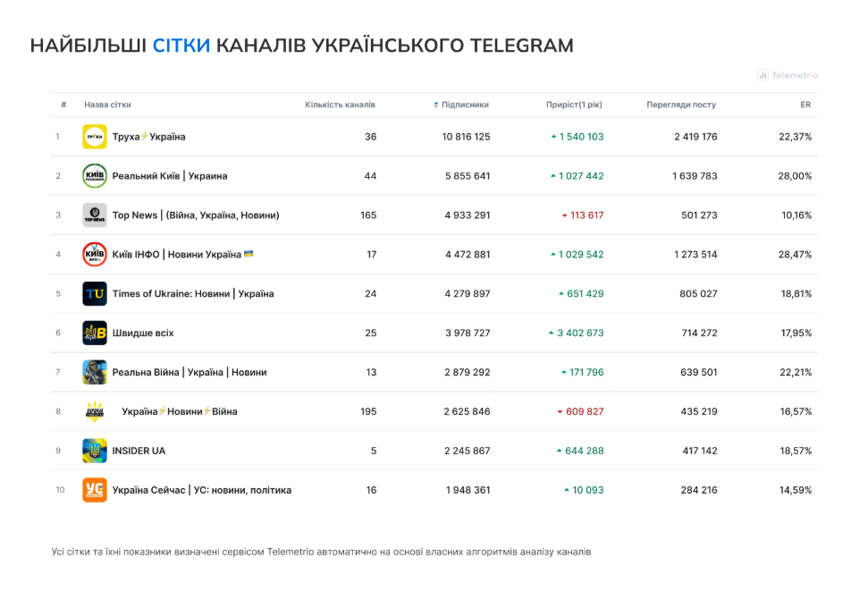Click the Реальна Війна soldier avatar
Screen dimensions: 868x591
tap(95, 372)
